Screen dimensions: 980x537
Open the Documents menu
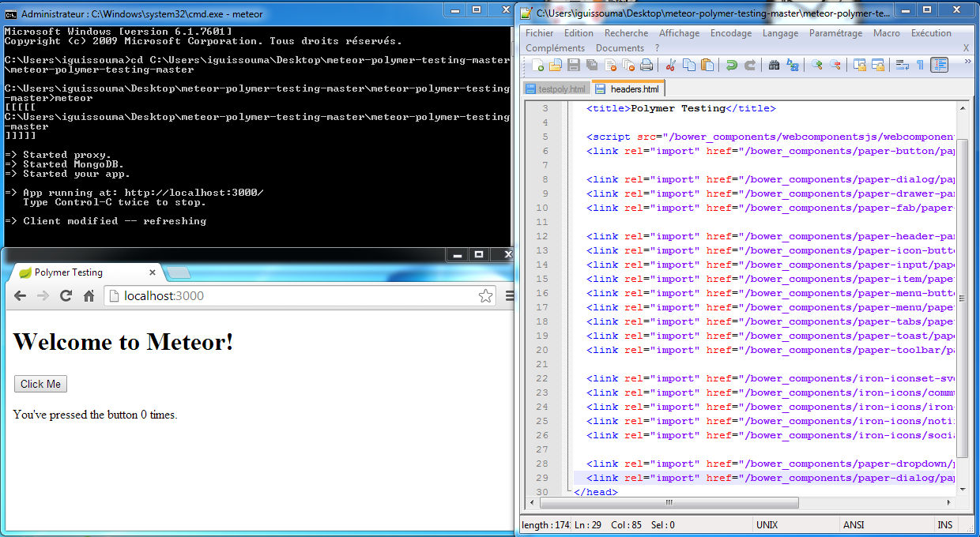(620, 48)
